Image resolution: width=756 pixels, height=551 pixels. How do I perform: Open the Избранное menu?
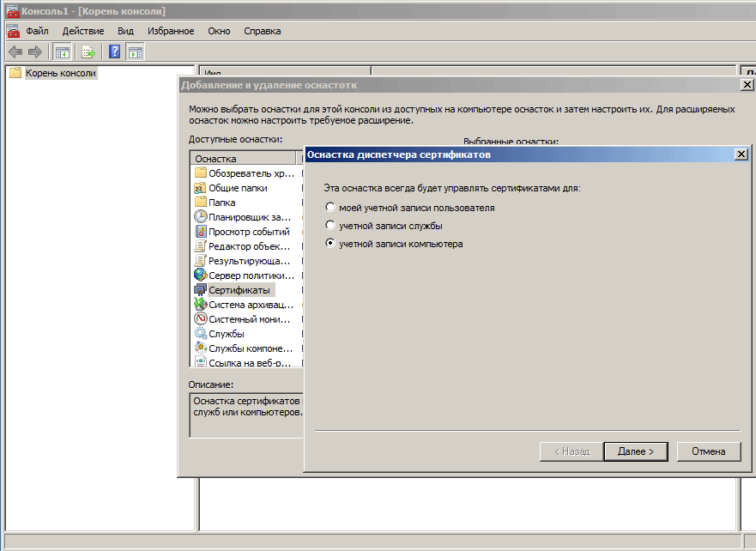[x=170, y=31]
